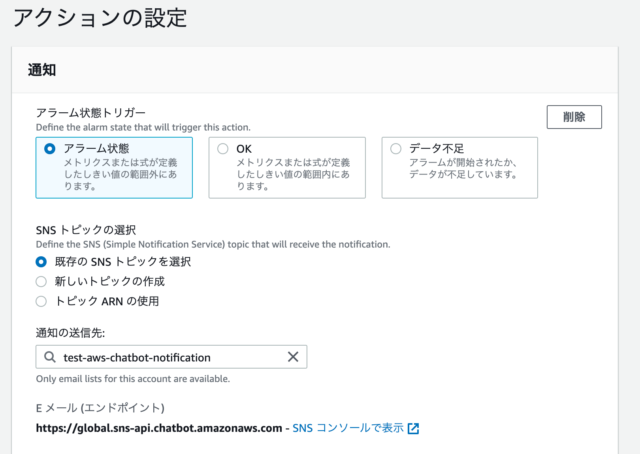Select トピック ARN の使用 option
640x454 pixels.
pos(42,301)
